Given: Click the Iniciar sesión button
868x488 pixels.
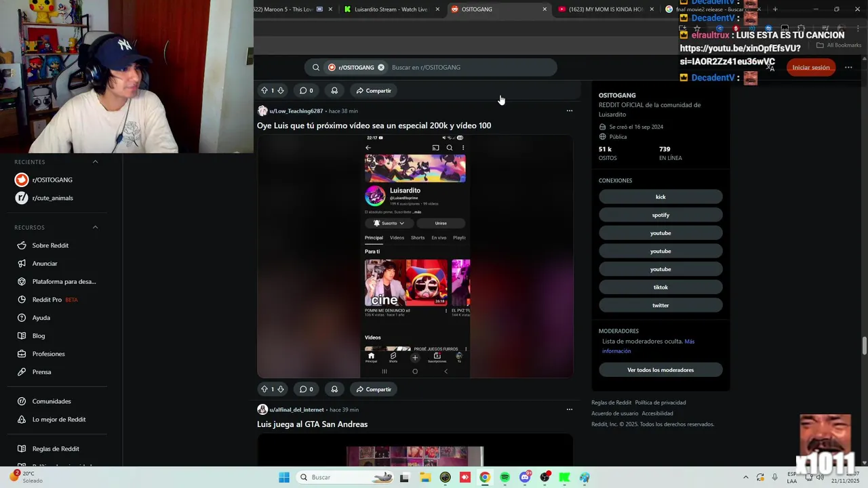Looking at the screenshot, I should pos(811,67).
